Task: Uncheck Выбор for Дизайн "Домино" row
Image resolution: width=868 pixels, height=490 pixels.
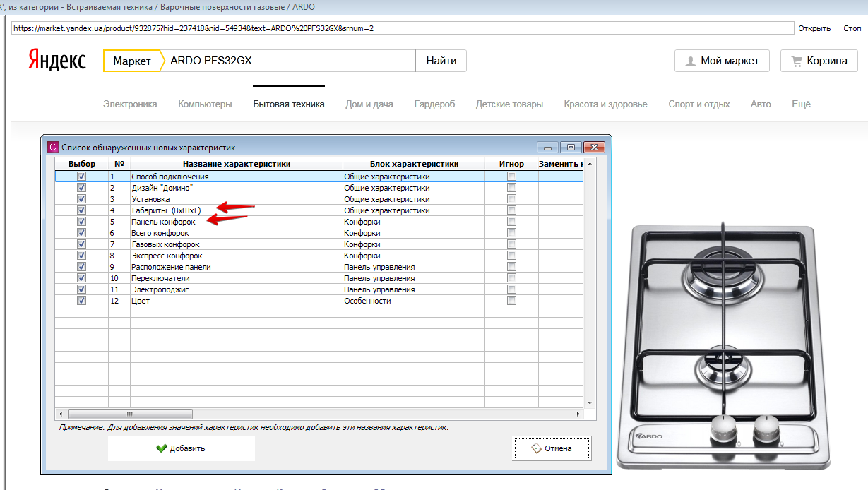Action: click(81, 188)
